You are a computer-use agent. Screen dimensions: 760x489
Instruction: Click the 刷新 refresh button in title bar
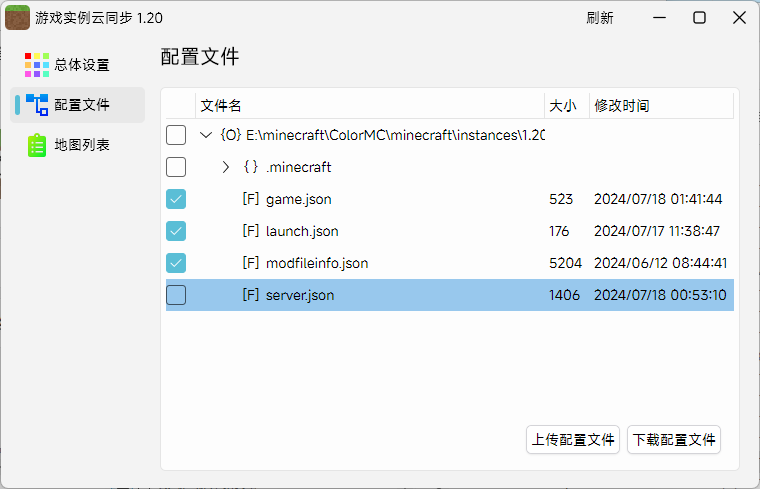tap(600, 18)
